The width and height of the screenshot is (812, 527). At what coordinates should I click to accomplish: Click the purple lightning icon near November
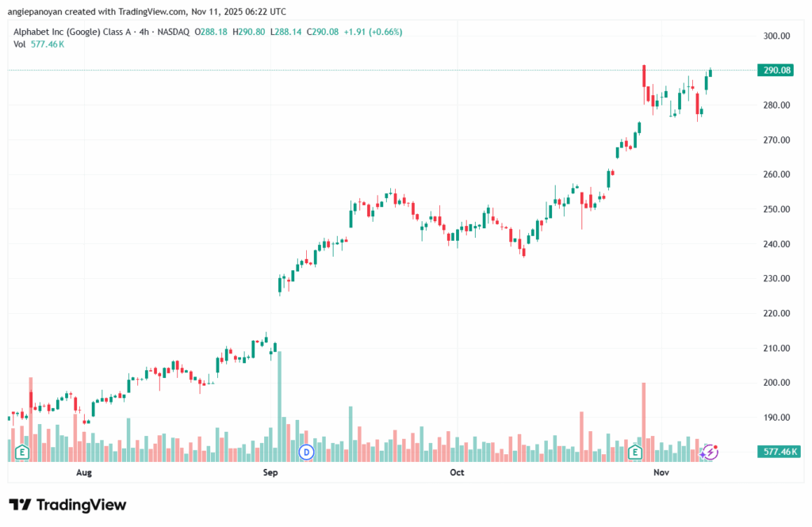[710, 453]
